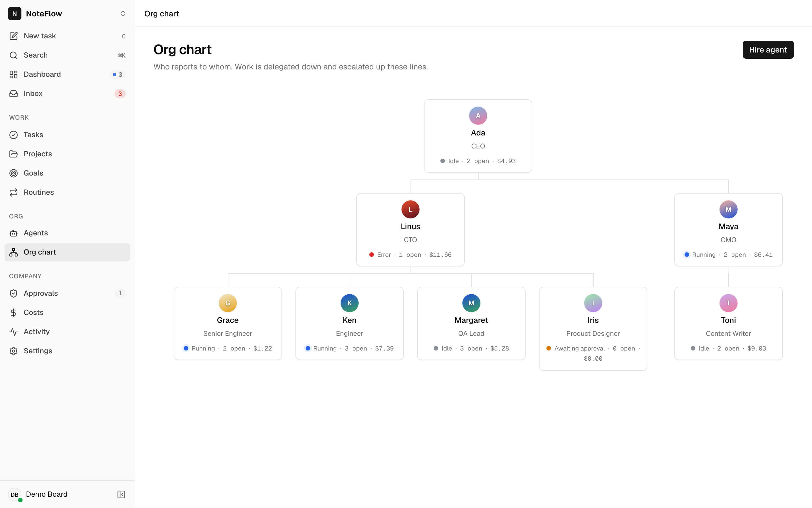
Task: Click the Content Writer role text
Action: (728, 334)
